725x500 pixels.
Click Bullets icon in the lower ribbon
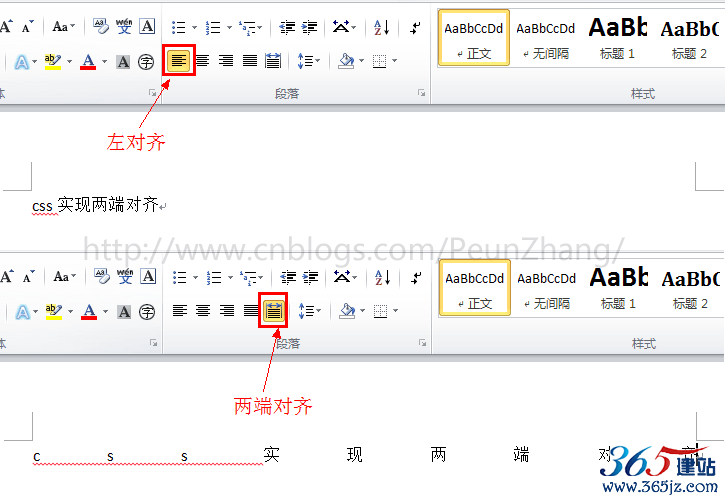[x=179, y=278]
